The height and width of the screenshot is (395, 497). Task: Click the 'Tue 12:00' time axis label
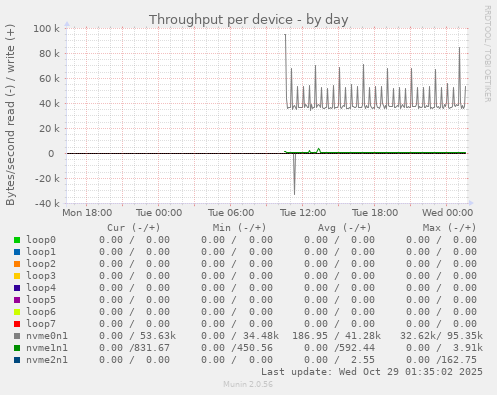coord(303,213)
